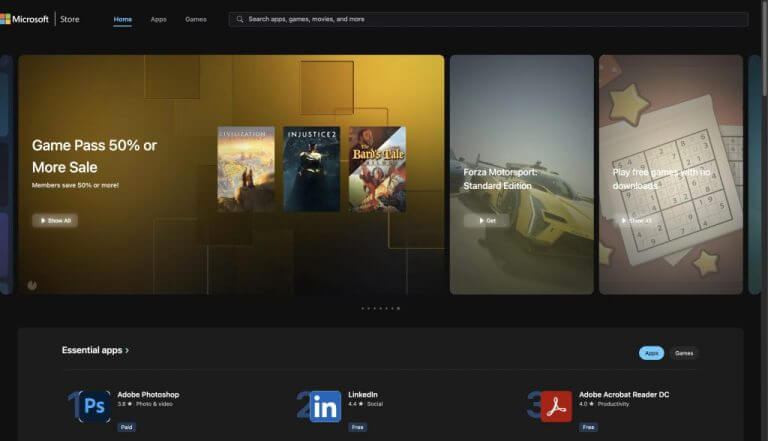Open the Adobe Acrobat Reader DC icon
768x441 pixels.
(x=556, y=406)
